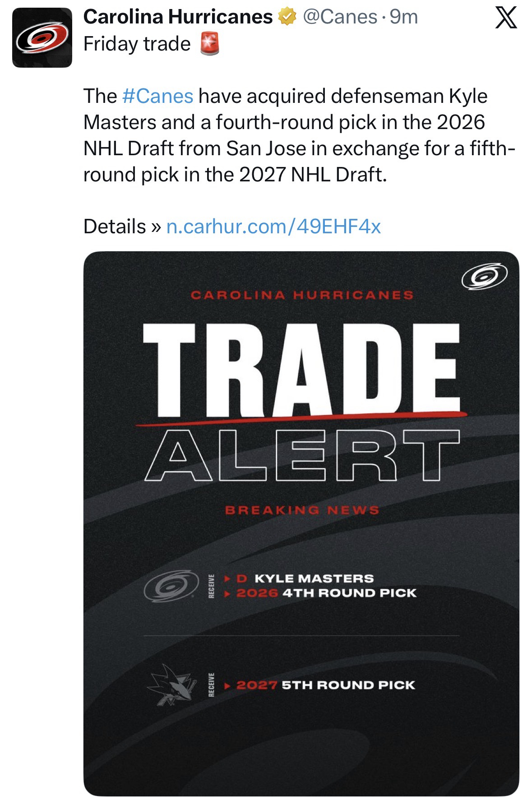The height and width of the screenshot is (800, 532).
Task: Open the #Canes hashtag
Action: pos(157,96)
